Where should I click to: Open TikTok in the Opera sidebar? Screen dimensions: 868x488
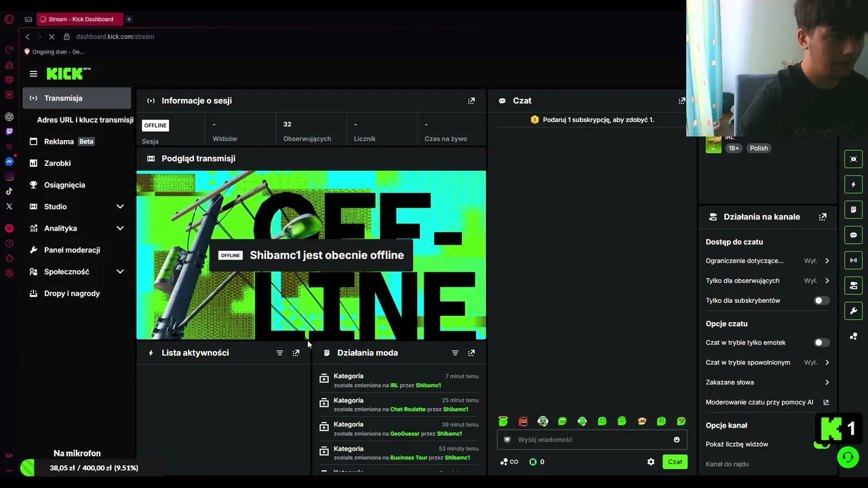9,191
